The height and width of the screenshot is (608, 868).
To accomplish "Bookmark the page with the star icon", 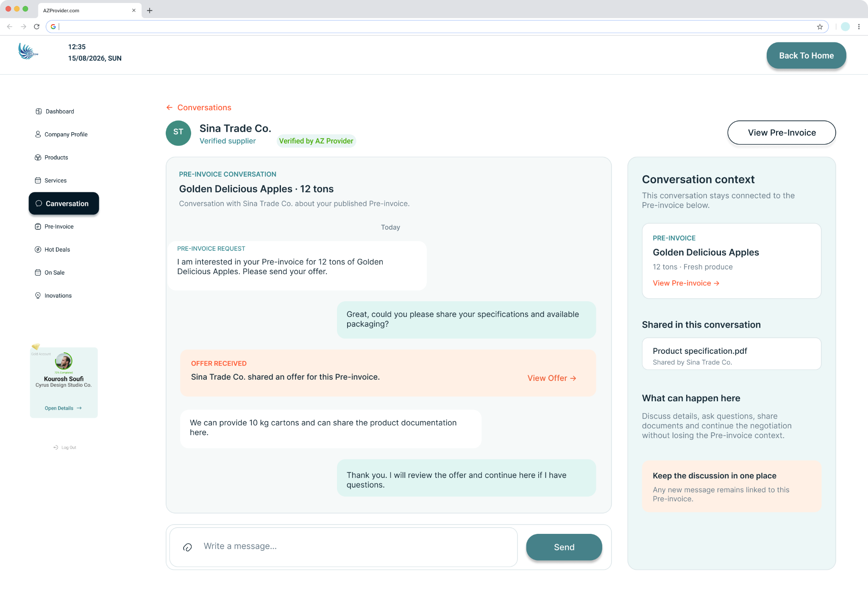I will tap(820, 27).
